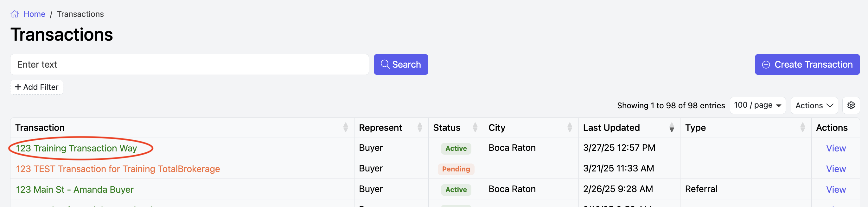
Task: Go to Home breadcrumb link
Action: 34,14
